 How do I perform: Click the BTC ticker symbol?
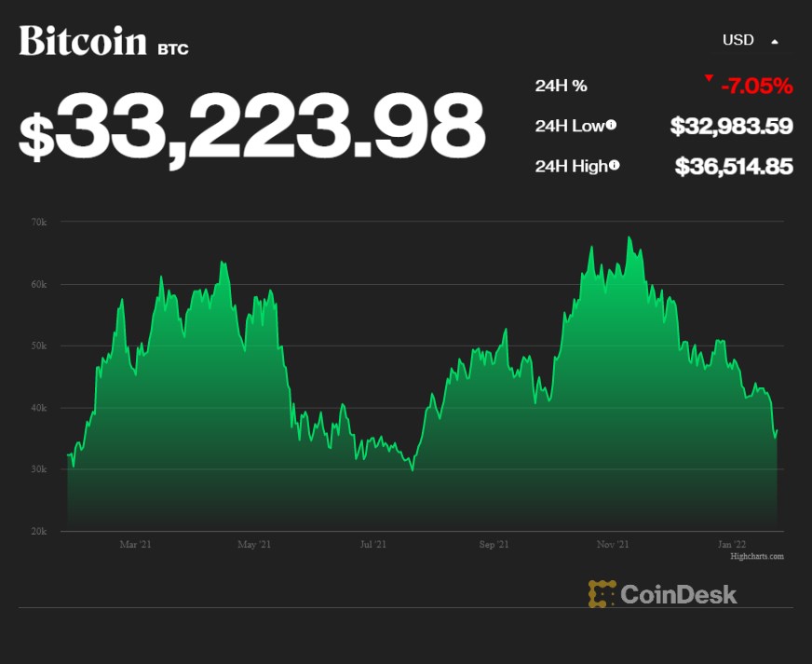click(x=173, y=48)
